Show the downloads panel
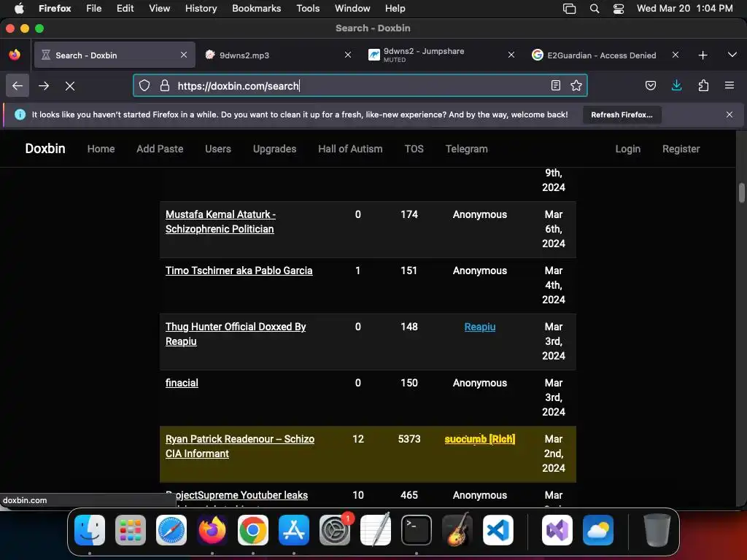The width and height of the screenshot is (747, 560). click(676, 86)
